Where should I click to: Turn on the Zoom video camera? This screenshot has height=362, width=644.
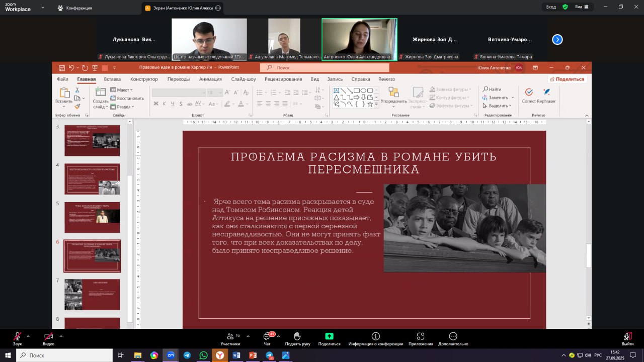pos(48,336)
